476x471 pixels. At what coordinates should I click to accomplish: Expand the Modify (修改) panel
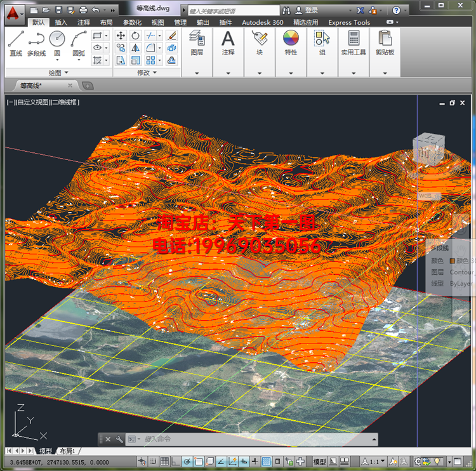(x=147, y=72)
